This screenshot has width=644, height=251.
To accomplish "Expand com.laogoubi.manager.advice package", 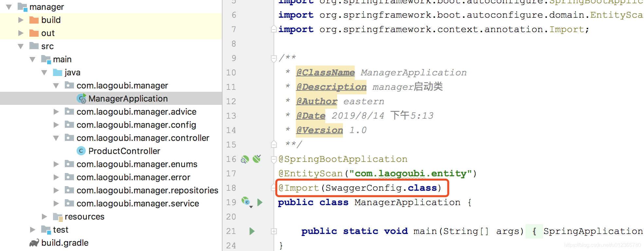I will click(56, 112).
